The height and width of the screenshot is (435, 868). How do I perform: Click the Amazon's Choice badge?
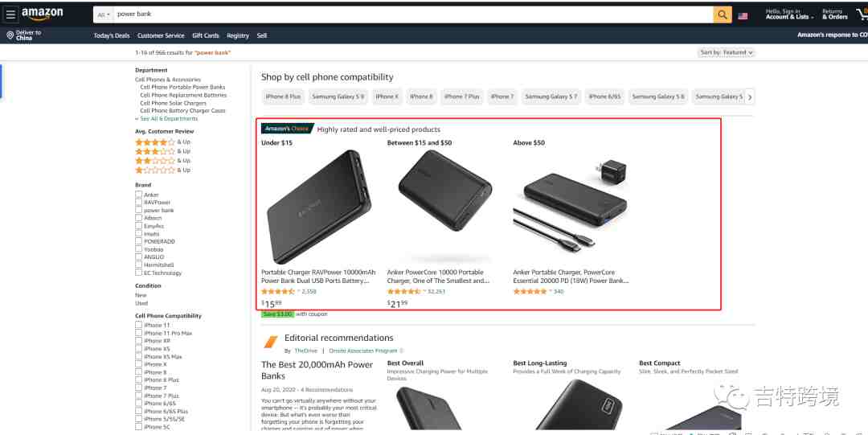(x=287, y=129)
